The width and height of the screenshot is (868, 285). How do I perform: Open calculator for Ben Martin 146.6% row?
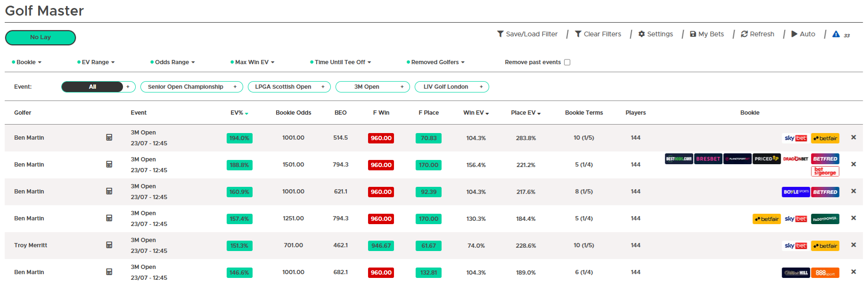[x=109, y=272]
